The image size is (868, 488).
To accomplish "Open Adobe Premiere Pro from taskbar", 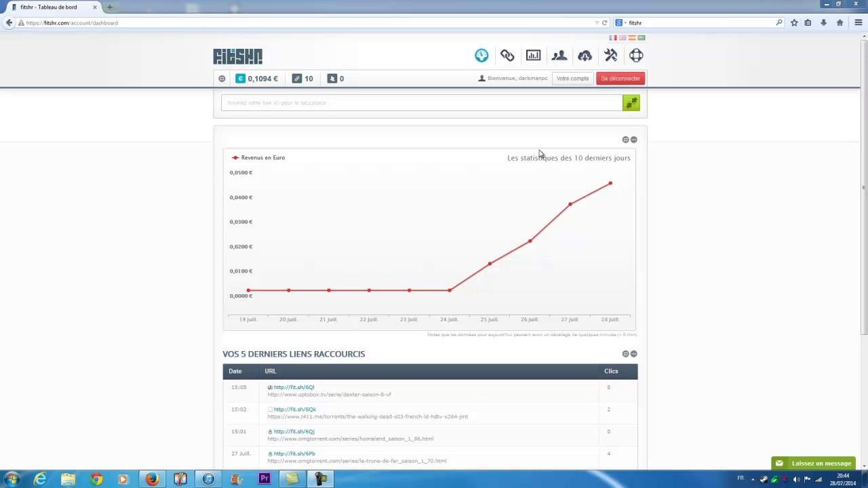I will click(x=264, y=479).
